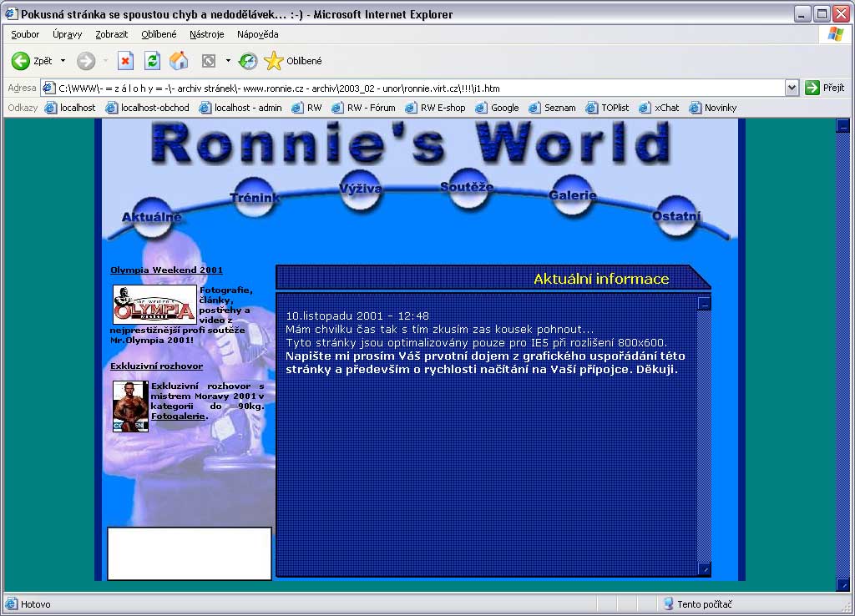The width and height of the screenshot is (855, 616).
Task: Follow the Fotogalerie link
Action: (x=179, y=417)
